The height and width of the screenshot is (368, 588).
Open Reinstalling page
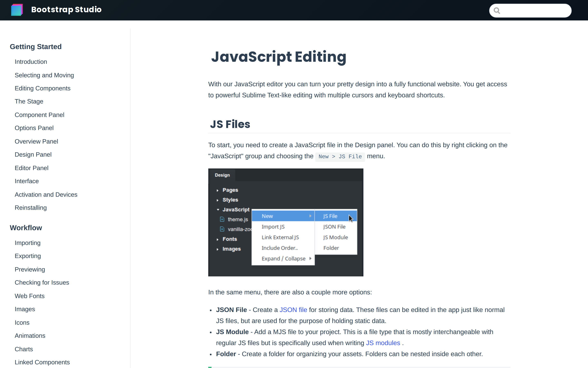(31, 208)
